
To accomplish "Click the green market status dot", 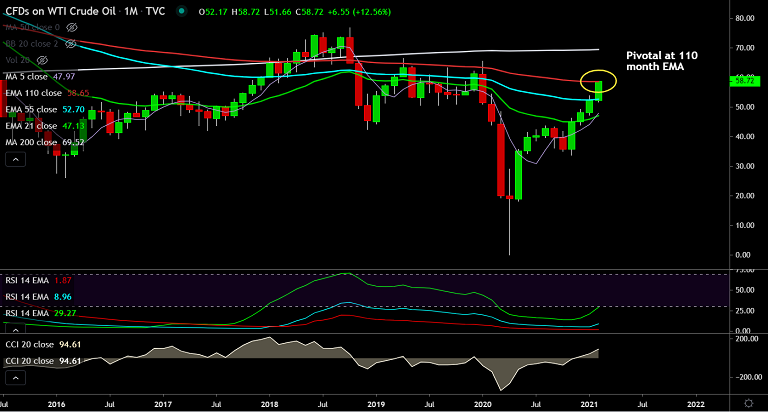I will tap(182, 11).
